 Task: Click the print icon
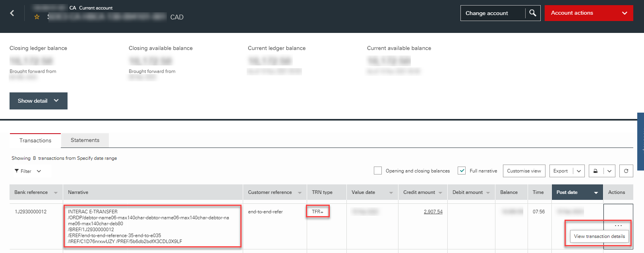[596, 171]
